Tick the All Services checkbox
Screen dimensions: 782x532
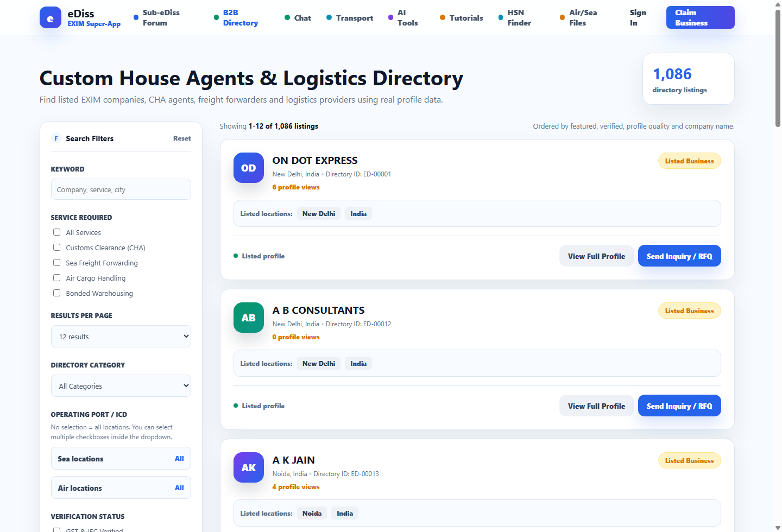pos(56,232)
